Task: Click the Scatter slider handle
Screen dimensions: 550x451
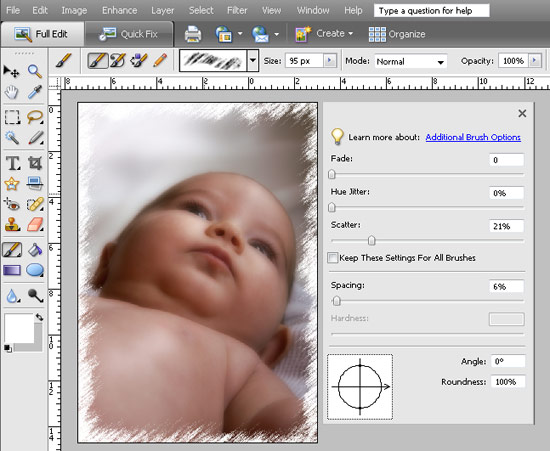Action: 371,240
